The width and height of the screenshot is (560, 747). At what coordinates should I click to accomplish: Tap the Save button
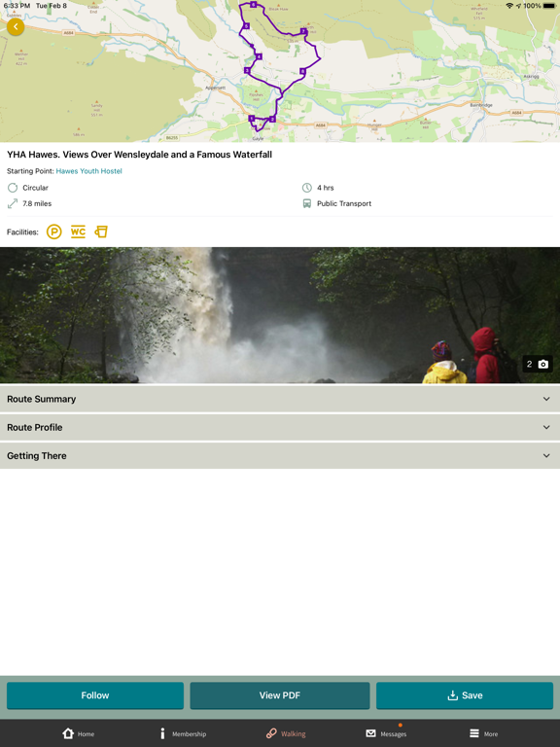pyautogui.click(x=465, y=695)
